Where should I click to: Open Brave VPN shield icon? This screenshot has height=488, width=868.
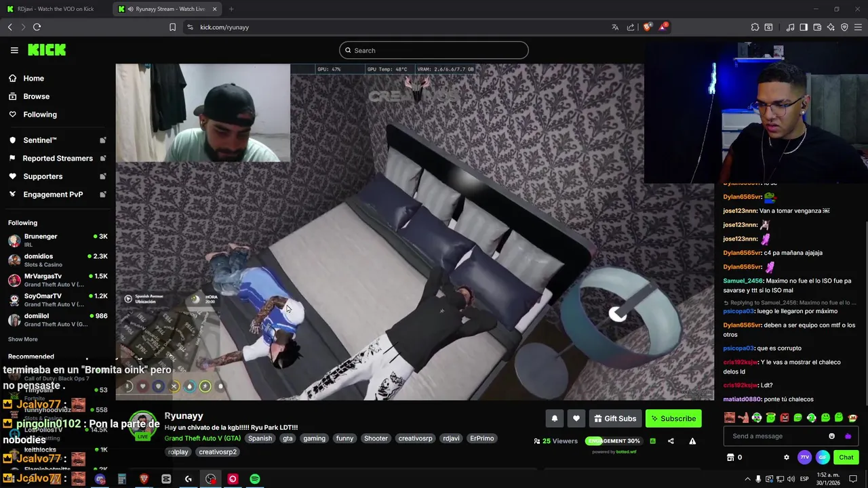click(x=844, y=27)
